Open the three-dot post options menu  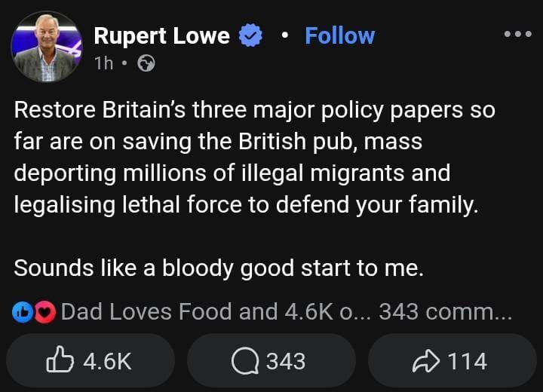[x=517, y=35]
